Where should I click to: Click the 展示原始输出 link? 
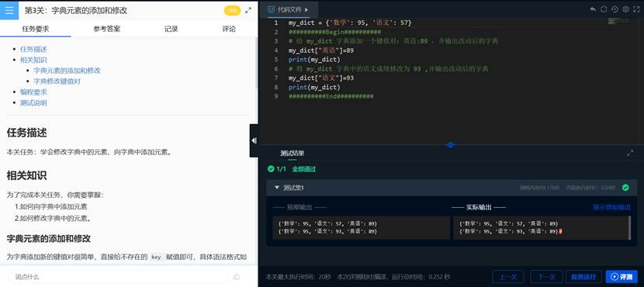pyautogui.click(x=611, y=207)
